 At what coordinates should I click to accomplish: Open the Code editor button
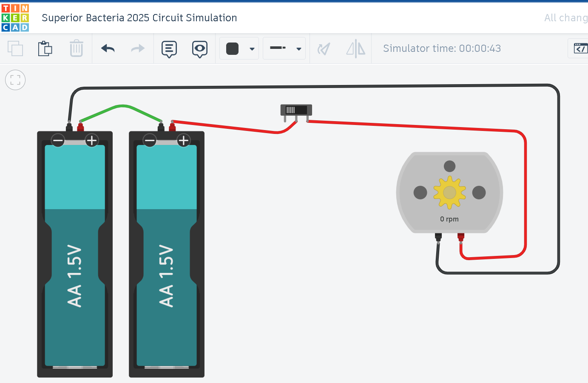[x=580, y=48]
